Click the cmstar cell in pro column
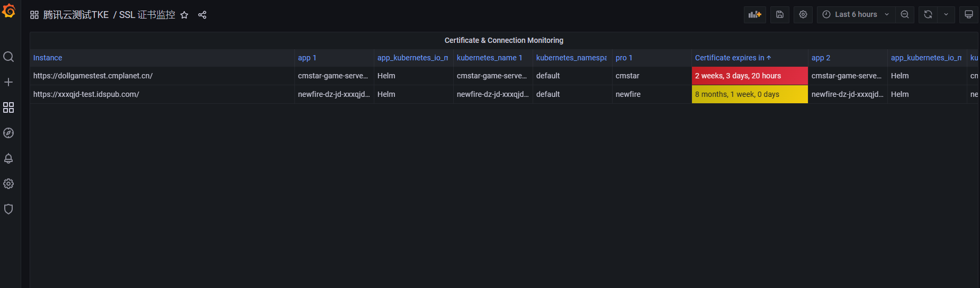 tap(652, 76)
